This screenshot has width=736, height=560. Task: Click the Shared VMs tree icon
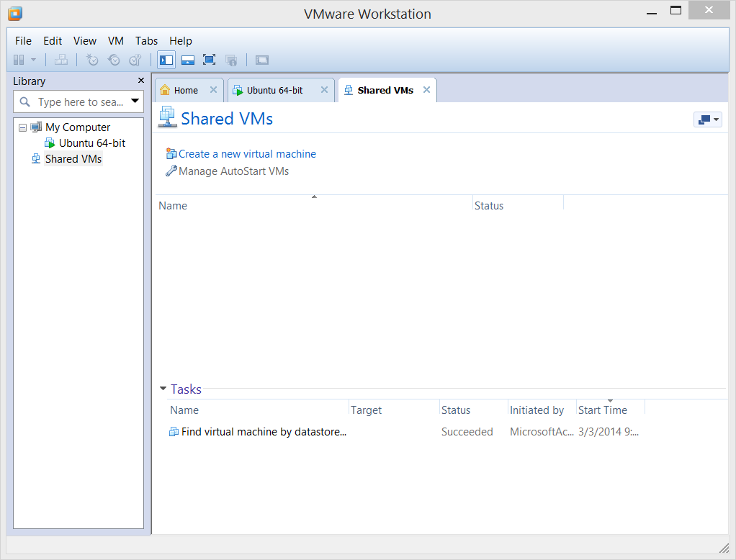click(36, 158)
